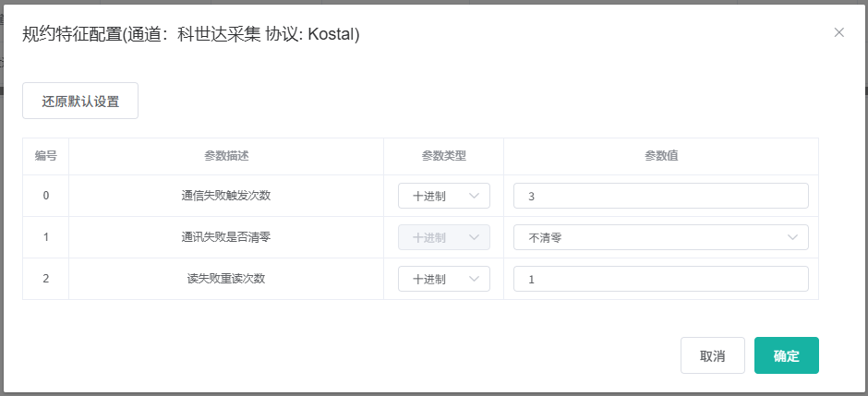Screen dimensions: 868x396
Task: Select the 通信失败触发次数 description cell
Action: click(x=226, y=196)
